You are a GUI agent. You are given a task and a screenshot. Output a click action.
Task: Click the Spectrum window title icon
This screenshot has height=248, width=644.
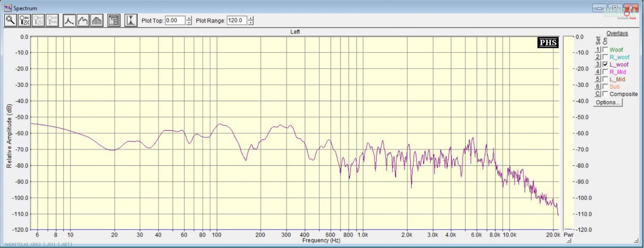pos(8,8)
